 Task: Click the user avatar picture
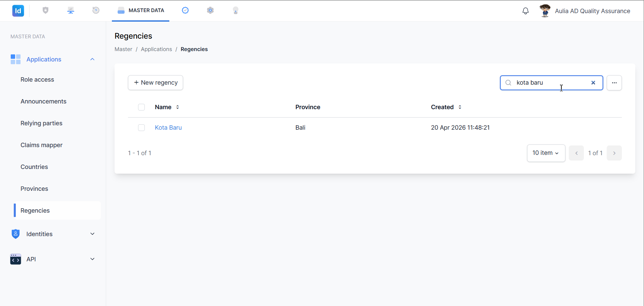click(545, 11)
